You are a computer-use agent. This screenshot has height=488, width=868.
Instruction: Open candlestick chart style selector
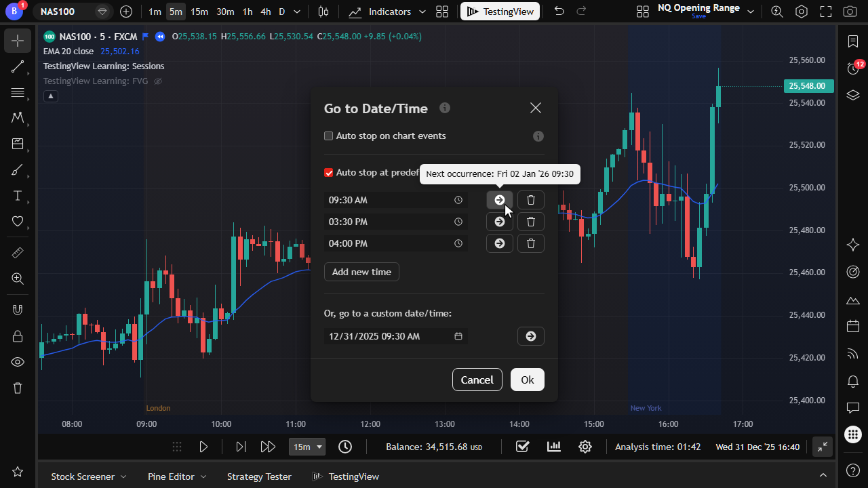coord(323,12)
